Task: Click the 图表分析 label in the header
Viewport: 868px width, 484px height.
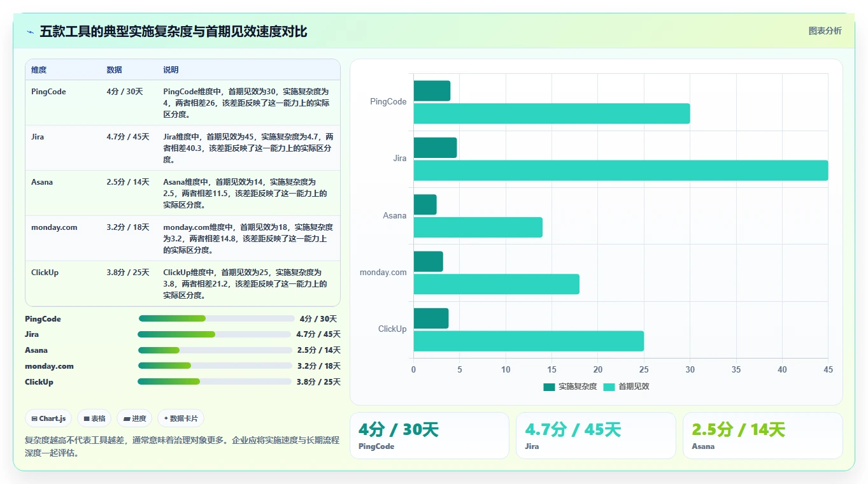Action: [825, 31]
